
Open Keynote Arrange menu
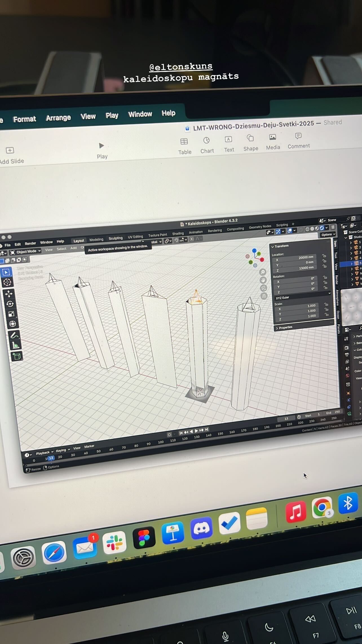click(x=58, y=118)
